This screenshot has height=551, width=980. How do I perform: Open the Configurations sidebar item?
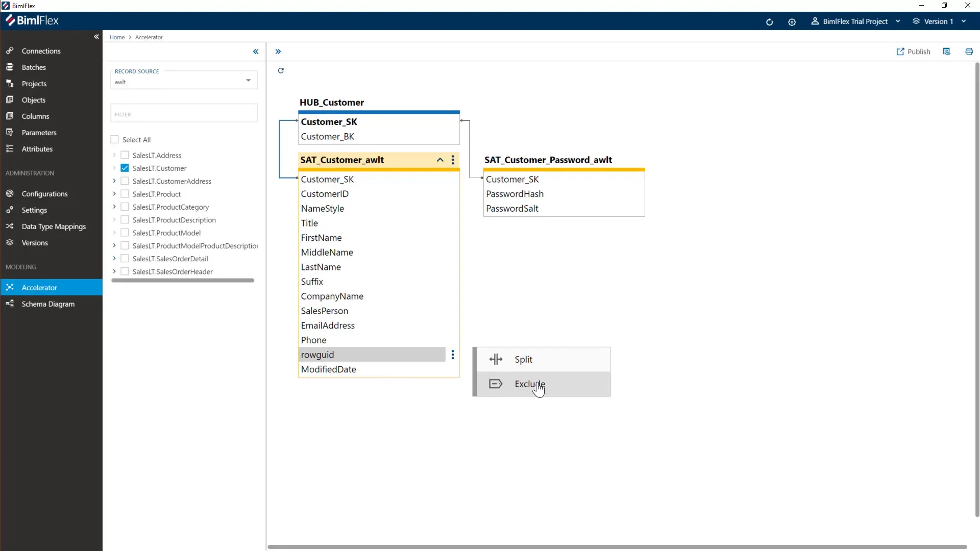(x=51, y=194)
